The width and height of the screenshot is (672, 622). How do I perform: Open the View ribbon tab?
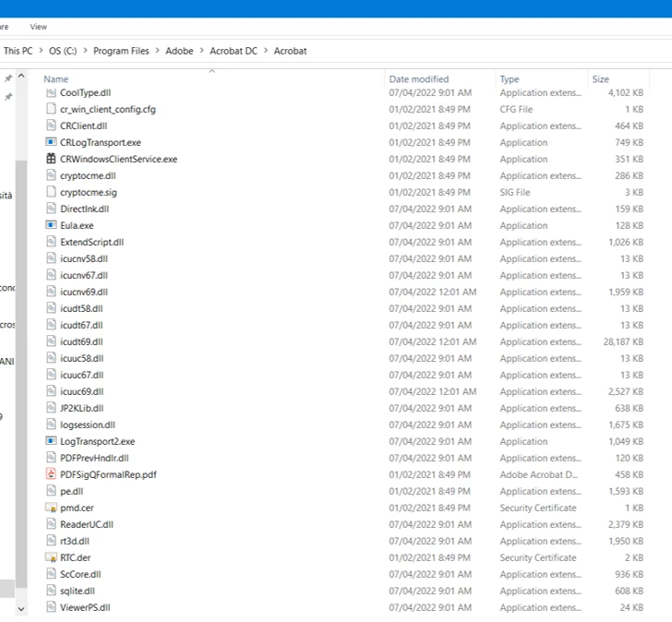coord(38,27)
